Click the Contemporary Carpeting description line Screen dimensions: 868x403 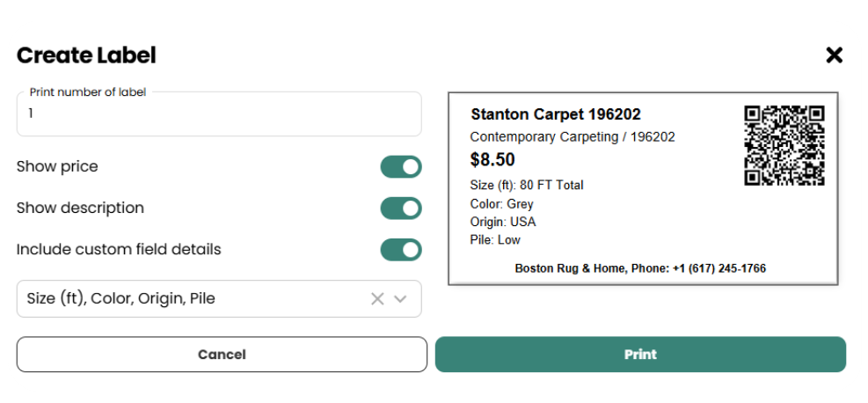pyautogui.click(x=573, y=136)
